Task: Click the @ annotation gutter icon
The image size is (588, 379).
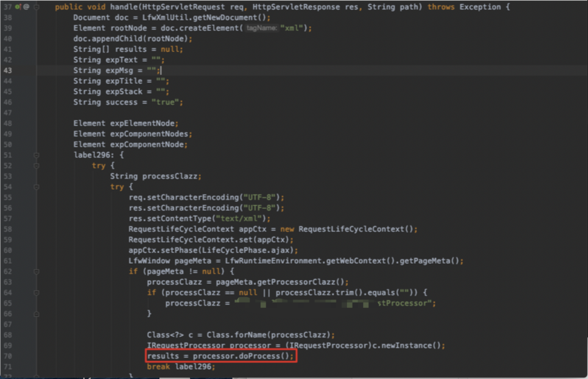Action: 26,7
